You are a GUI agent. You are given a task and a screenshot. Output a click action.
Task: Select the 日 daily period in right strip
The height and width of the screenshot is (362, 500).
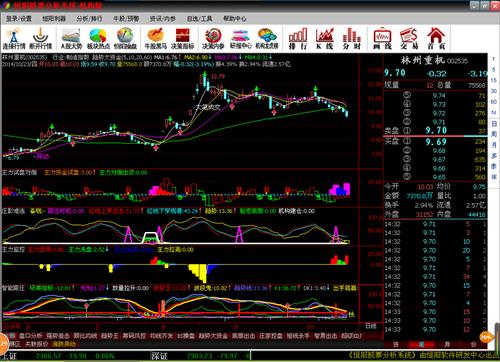pos(494,124)
